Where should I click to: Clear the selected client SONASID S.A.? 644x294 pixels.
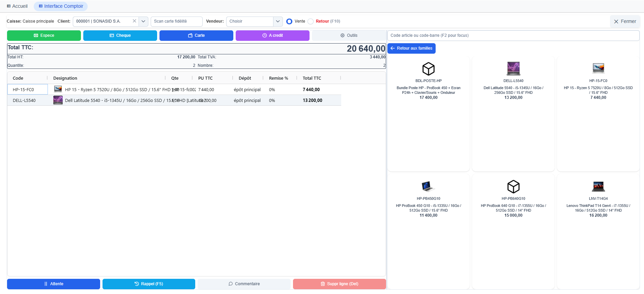coord(134,21)
